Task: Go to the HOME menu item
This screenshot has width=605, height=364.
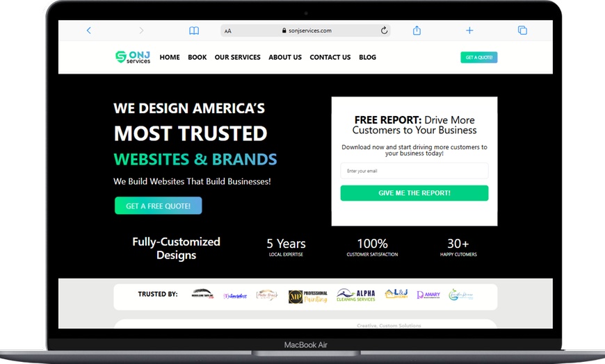Action: coord(170,57)
